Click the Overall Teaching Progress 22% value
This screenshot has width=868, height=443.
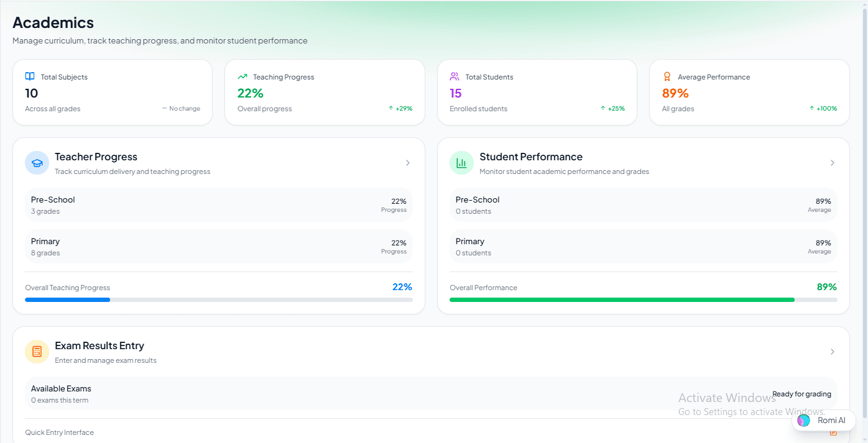pyautogui.click(x=402, y=286)
